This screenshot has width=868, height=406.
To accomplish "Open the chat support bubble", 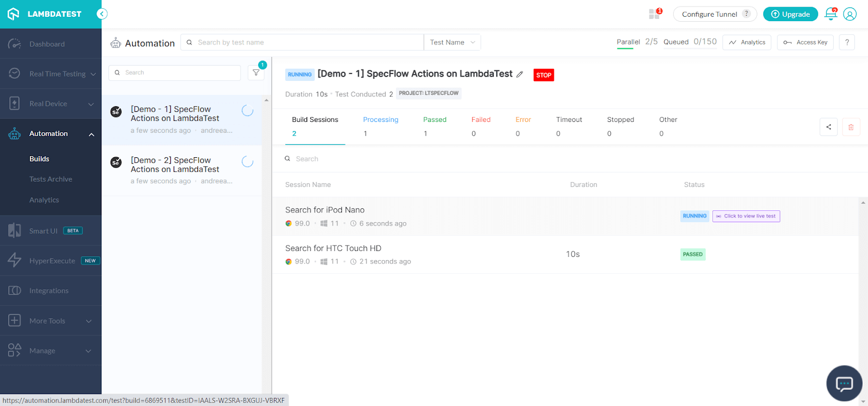I will pos(844,384).
